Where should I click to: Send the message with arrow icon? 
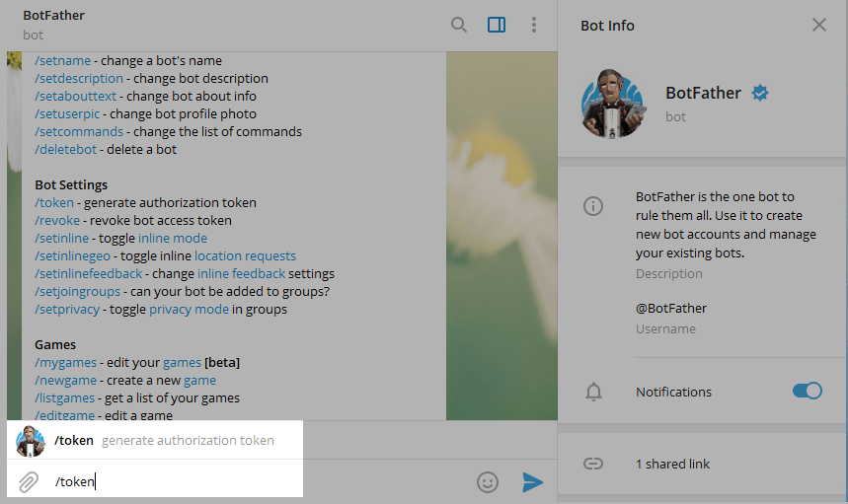pos(532,481)
